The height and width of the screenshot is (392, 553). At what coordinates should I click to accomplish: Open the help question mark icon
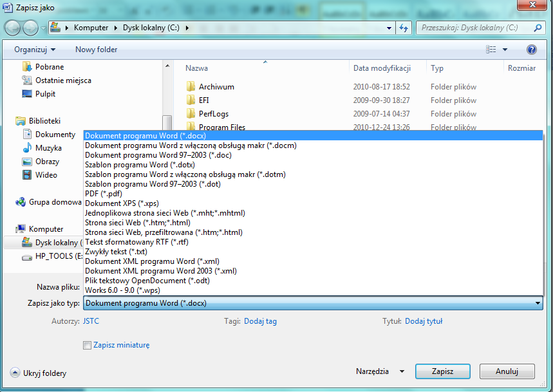click(x=532, y=50)
